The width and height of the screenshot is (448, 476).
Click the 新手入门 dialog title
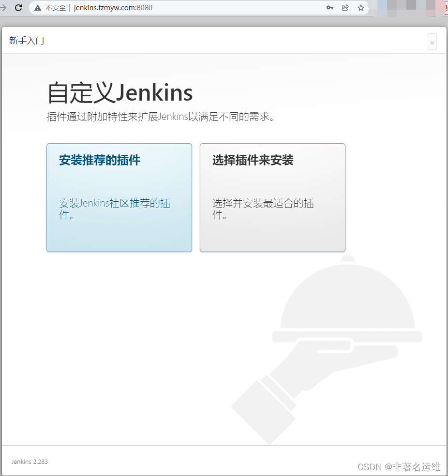coord(27,40)
